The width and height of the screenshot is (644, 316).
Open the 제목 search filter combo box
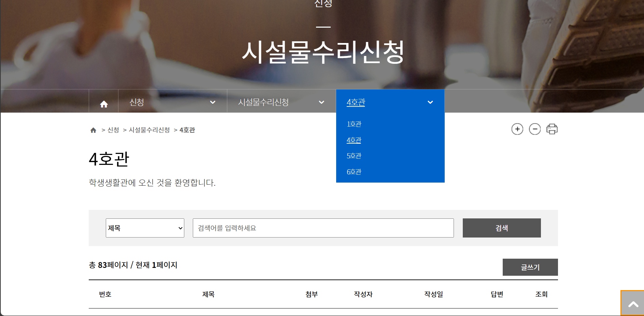145,228
